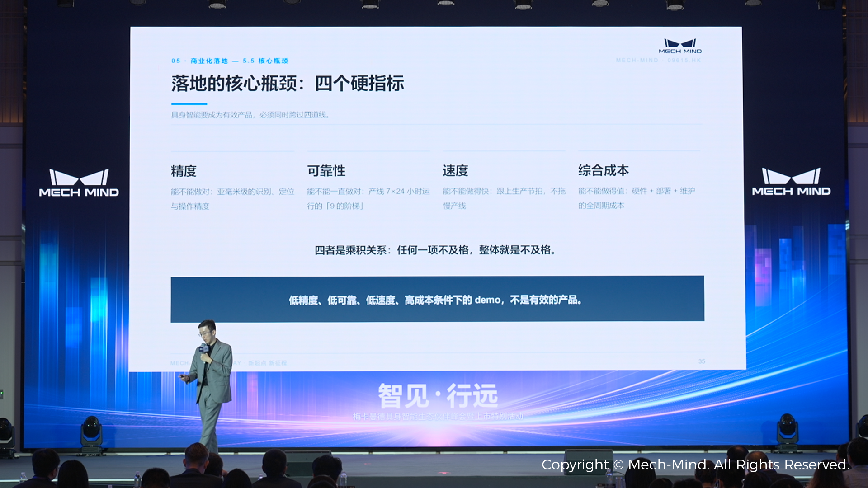
Task: Click the 精度 heading
Action: coord(184,171)
